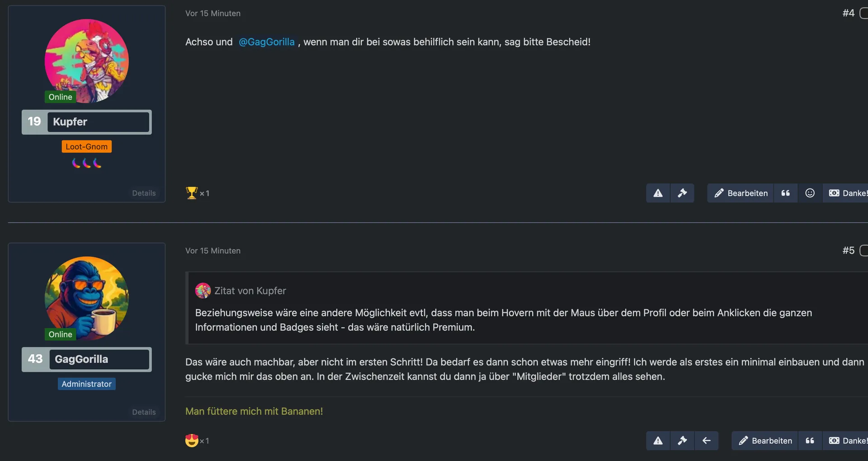This screenshot has height=461, width=868.
Task: Click the moderation gavel icon on post #5
Action: tap(682, 441)
